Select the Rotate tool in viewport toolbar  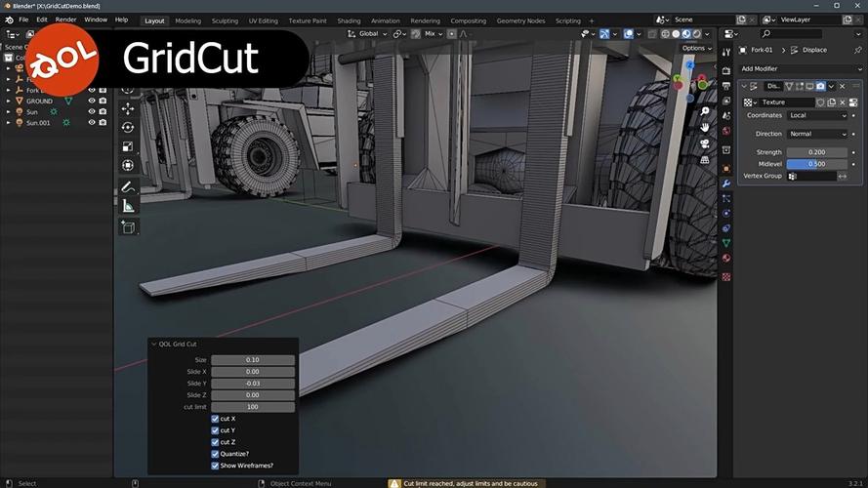pos(128,127)
